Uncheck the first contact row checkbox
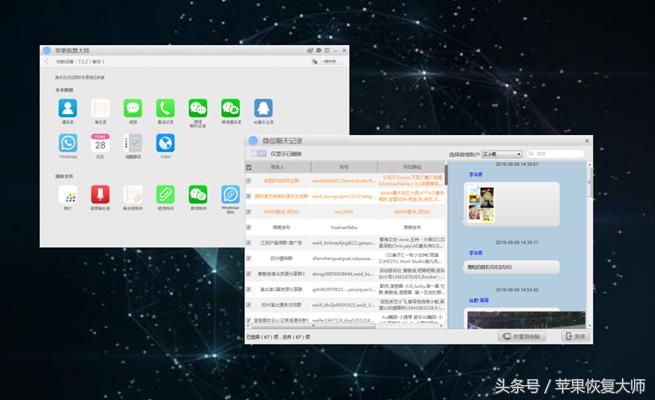The image size is (655, 400). pos(249,182)
